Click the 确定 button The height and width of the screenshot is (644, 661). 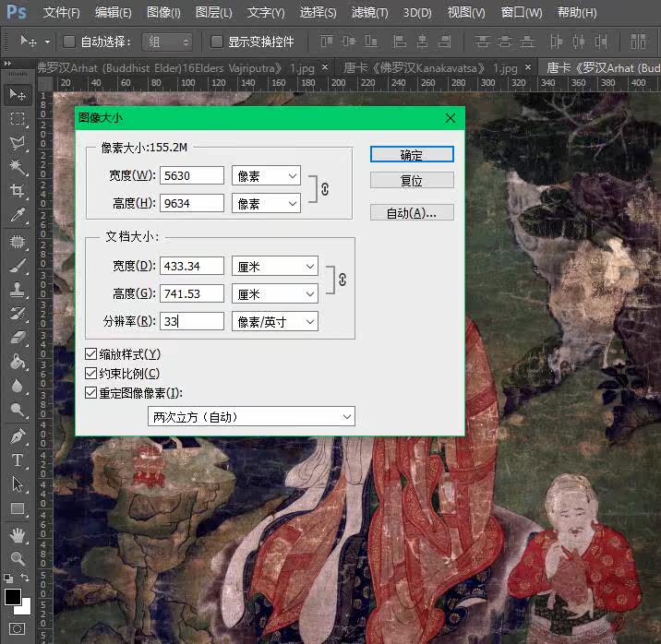click(x=412, y=155)
